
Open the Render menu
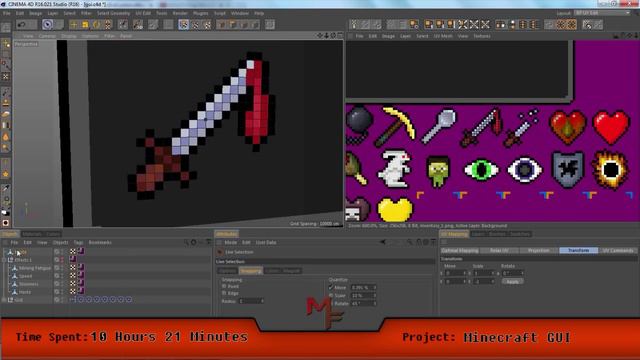point(180,13)
